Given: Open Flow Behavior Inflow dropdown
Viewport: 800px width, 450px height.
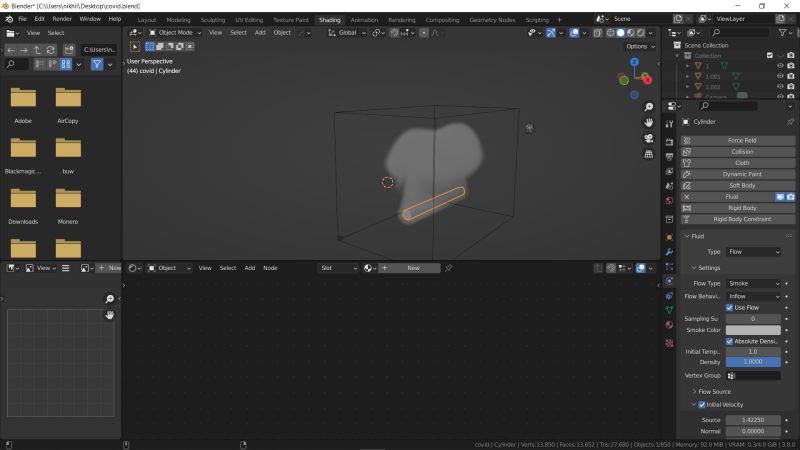Looking at the screenshot, I should pyautogui.click(x=753, y=296).
